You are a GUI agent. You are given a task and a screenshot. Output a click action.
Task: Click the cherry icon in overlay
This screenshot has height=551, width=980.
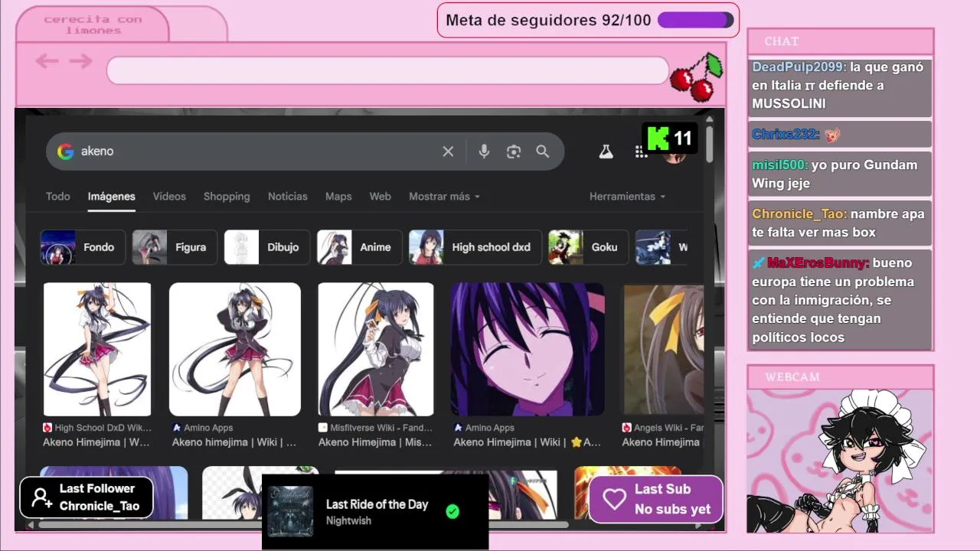pos(697,77)
